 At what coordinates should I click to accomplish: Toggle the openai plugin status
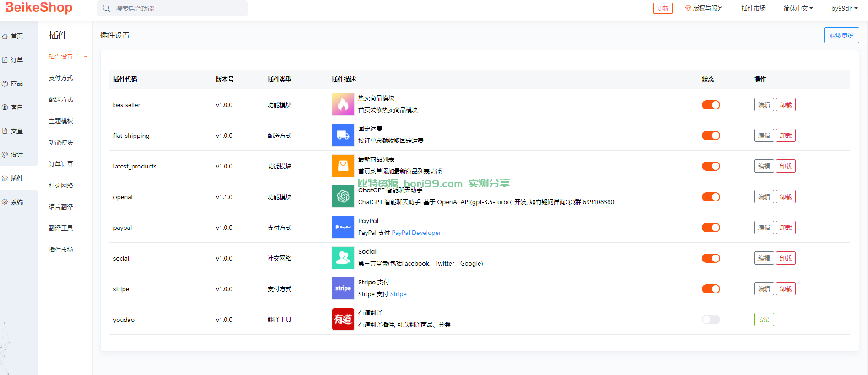click(711, 197)
